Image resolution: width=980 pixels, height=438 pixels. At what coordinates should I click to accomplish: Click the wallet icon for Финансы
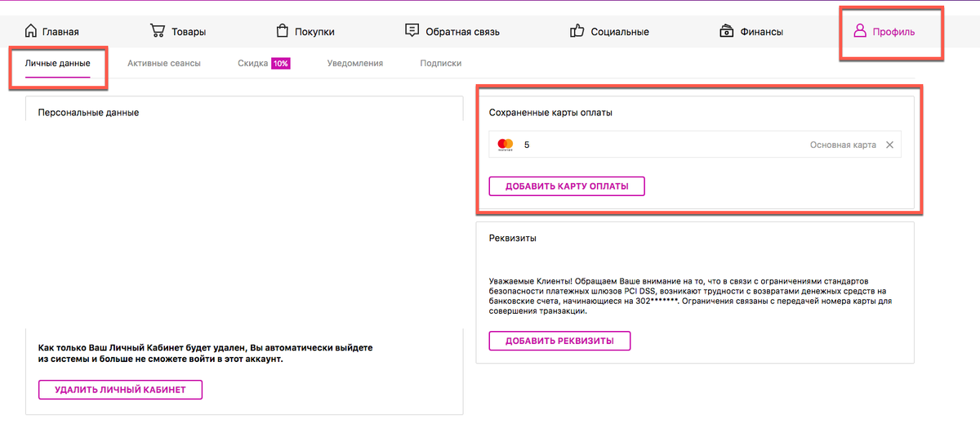coord(726,31)
